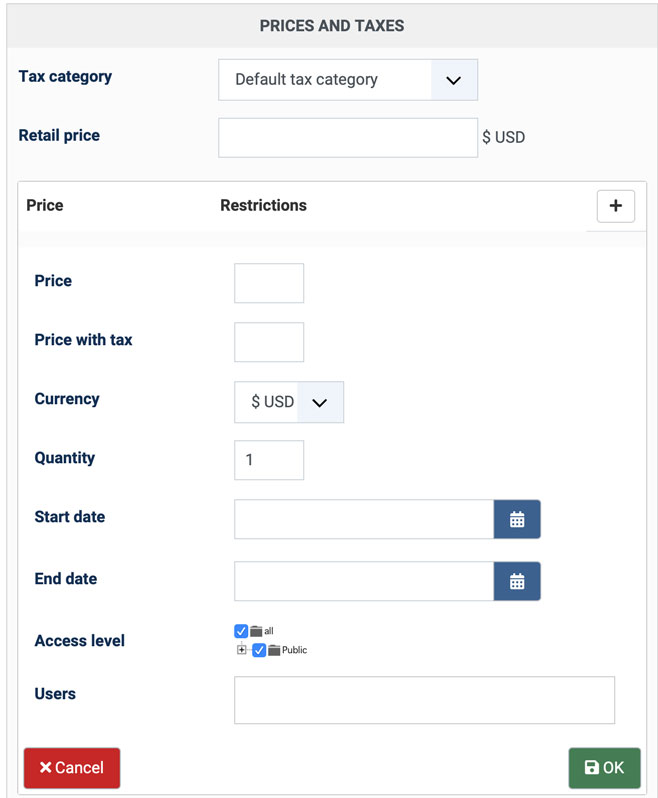Open the Tax category dropdown
Screen dimensions: 658x798
[348, 80]
